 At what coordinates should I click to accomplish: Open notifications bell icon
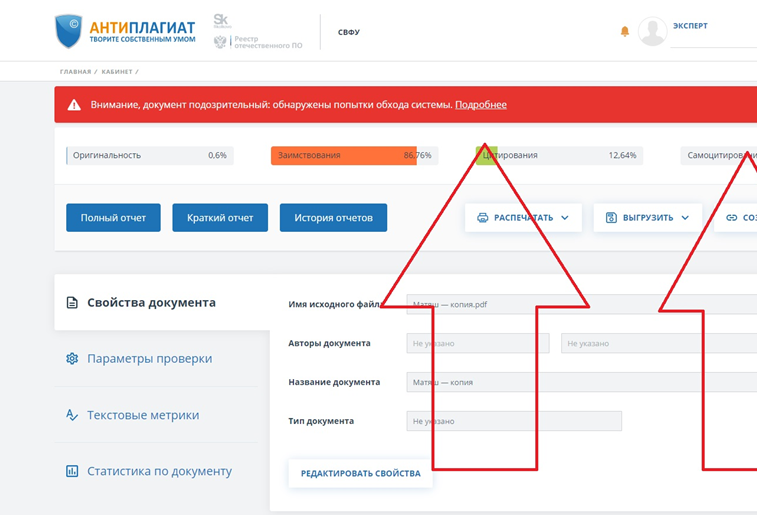(625, 31)
